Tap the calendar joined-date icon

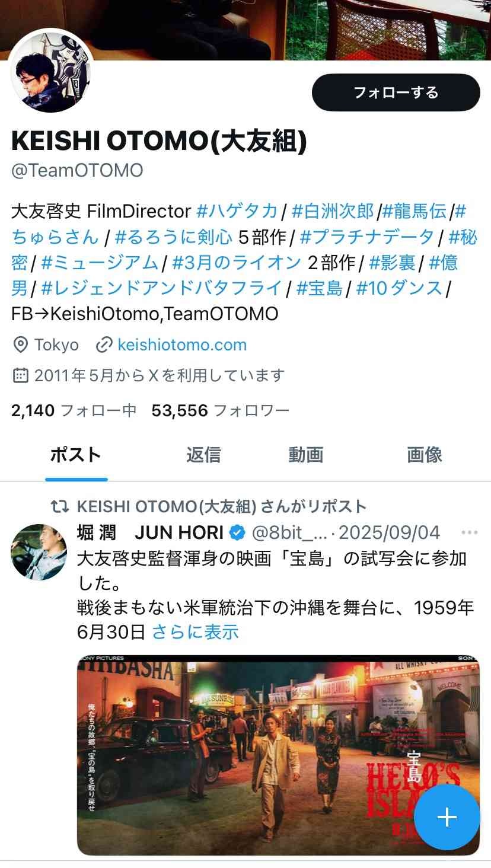pos(21,375)
